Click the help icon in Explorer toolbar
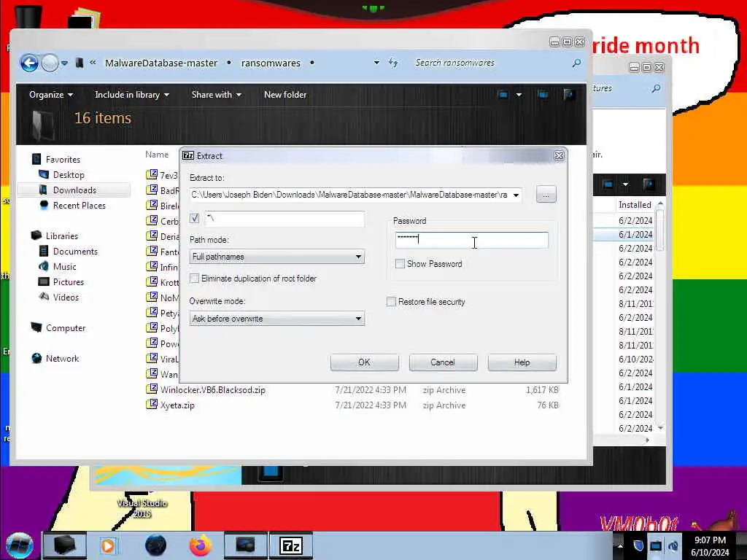747x560 pixels. click(568, 95)
